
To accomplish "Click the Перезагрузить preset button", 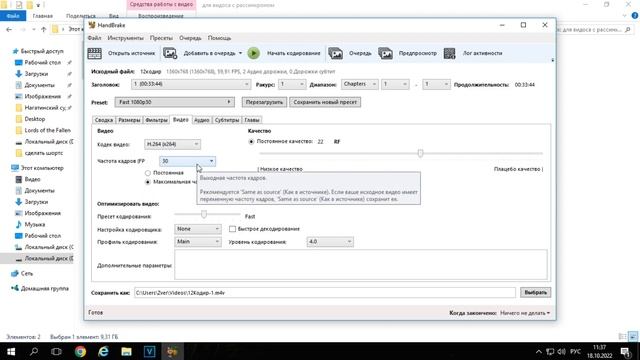I will 264,102.
